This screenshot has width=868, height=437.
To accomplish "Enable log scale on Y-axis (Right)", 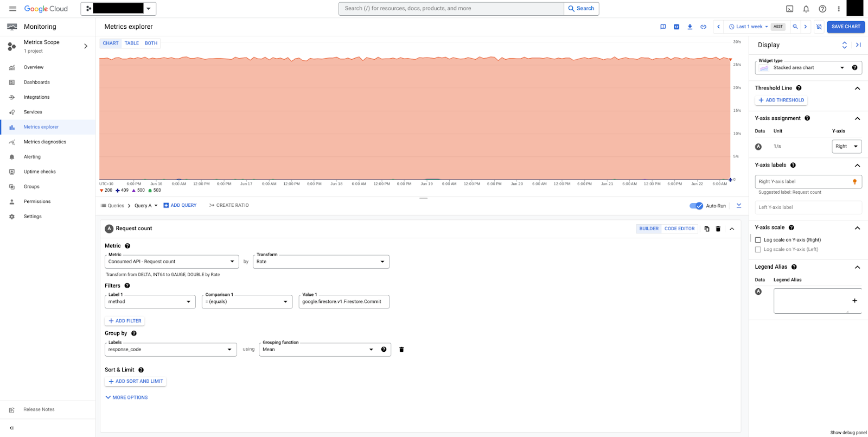I will pos(758,240).
